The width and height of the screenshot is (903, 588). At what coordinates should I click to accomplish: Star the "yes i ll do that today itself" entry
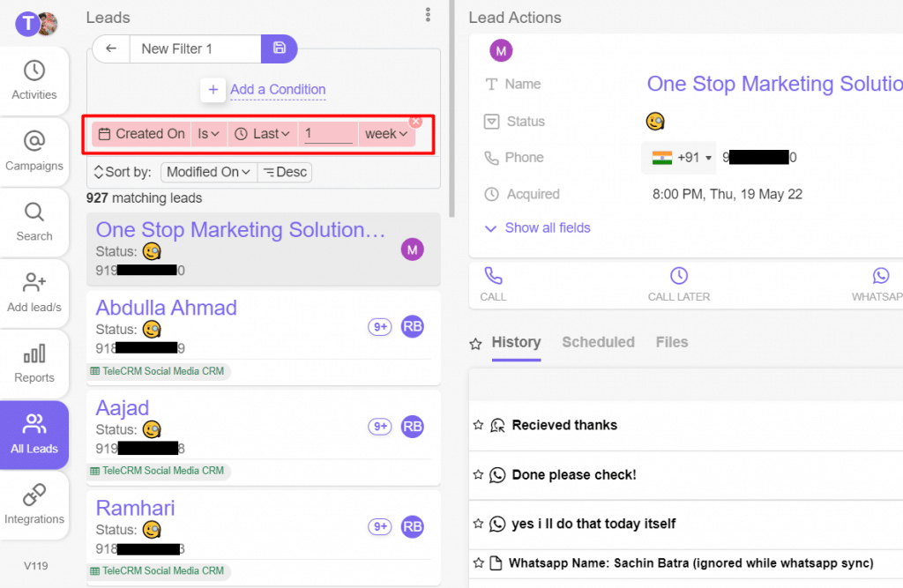point(477,524)
